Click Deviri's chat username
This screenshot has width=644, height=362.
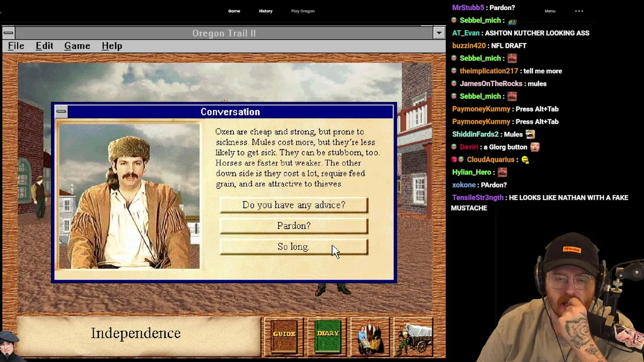pyautogui.click(x=468, y=147)
